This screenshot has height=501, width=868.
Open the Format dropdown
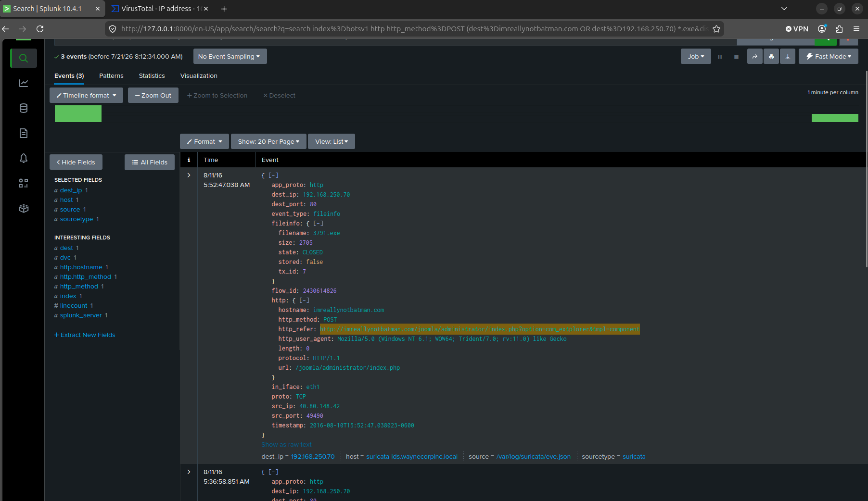[204, 141]
